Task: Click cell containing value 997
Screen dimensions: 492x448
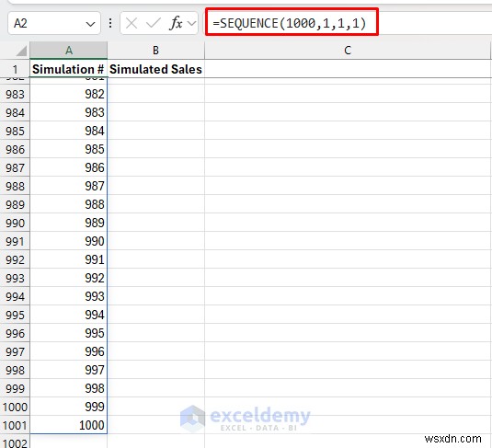Action: 69,370
